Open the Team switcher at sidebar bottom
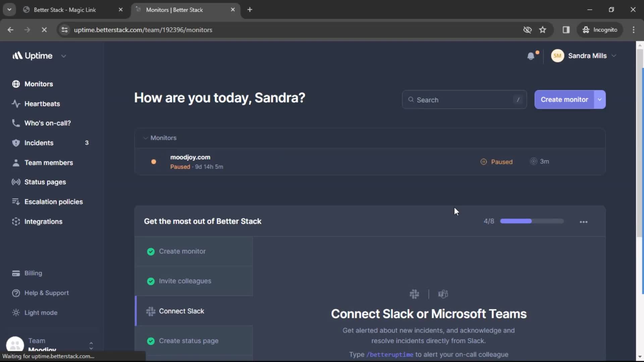This screenshot has width=644, height=362. click(50, 345)
